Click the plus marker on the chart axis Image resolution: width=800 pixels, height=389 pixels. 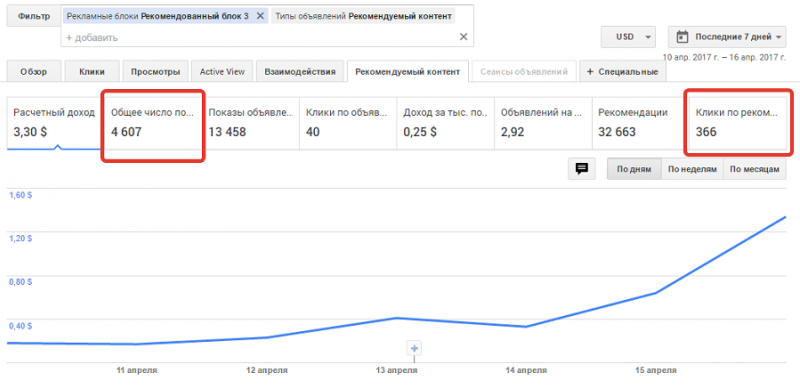(414, 349)
